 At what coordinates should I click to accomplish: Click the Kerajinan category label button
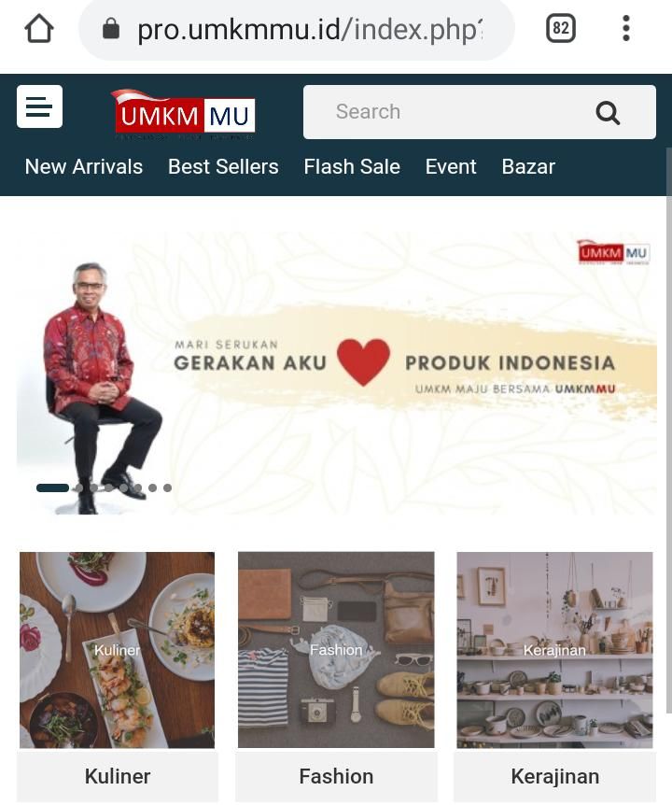(x=555, y=776)
